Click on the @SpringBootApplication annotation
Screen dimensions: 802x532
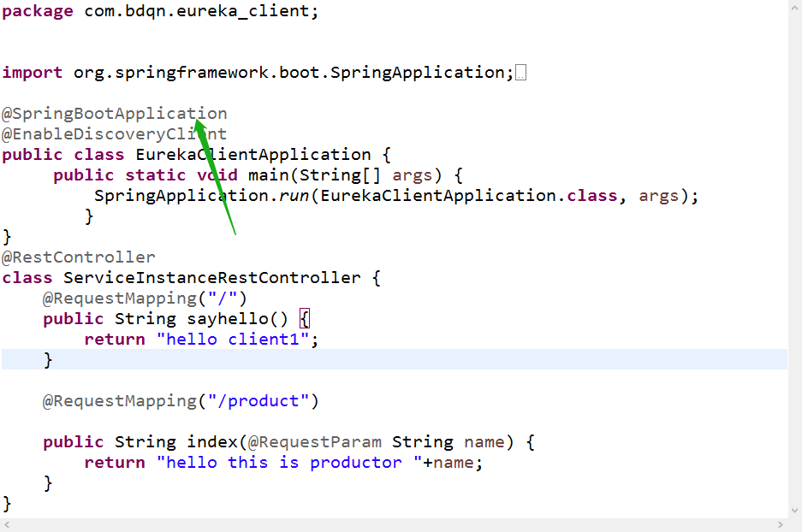(115, 114)
